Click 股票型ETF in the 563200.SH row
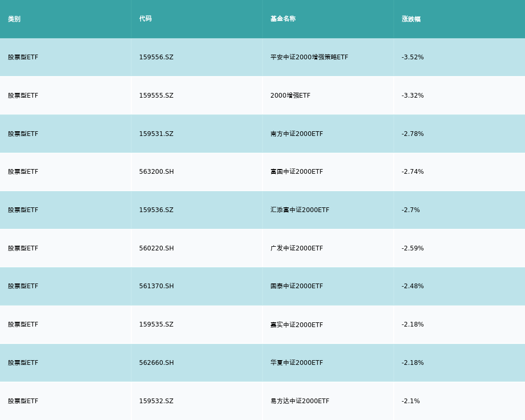525x420 pixels. point(23,172)
